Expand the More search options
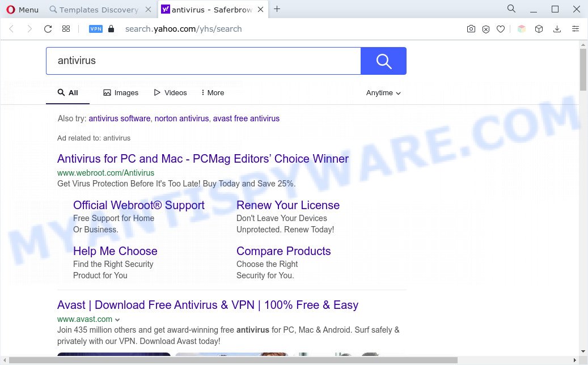The width and height of the screenshot is (588, 365). click(213, 92)
